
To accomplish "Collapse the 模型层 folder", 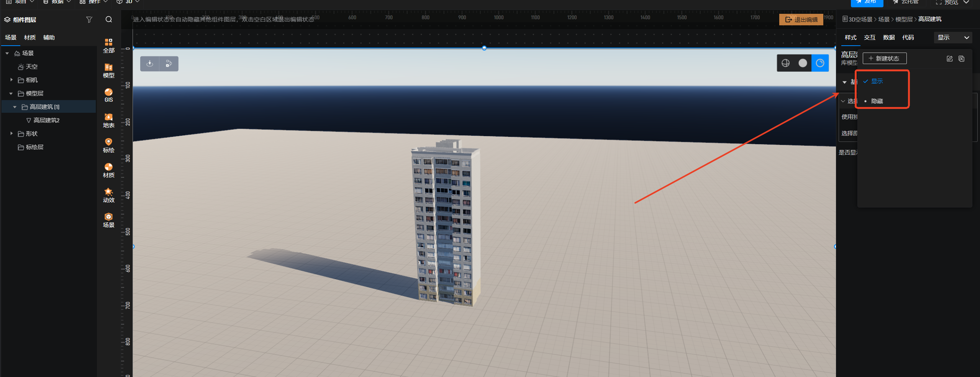I will (x=11, y=94).
